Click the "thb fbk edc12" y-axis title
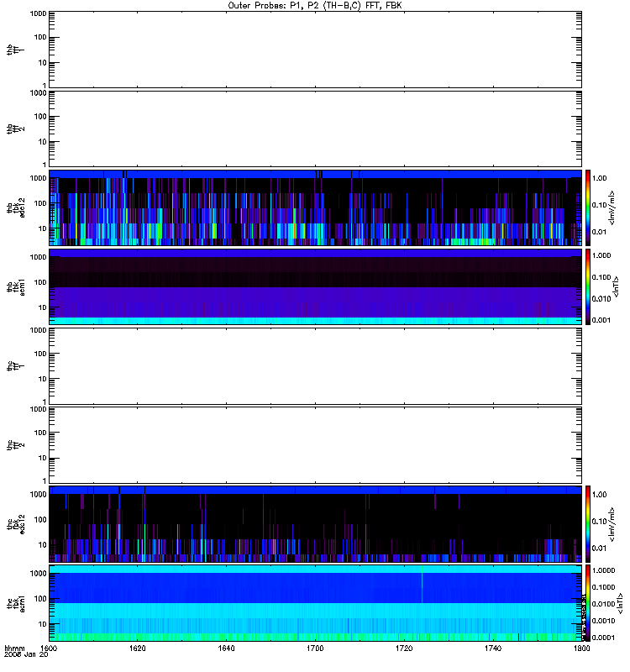 tap(15, 207)
